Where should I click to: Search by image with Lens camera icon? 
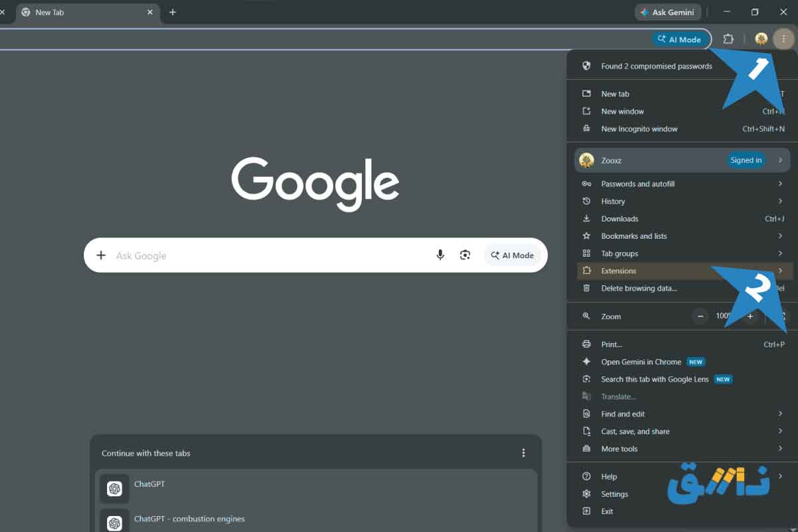pyautogui.click(x=465, y=255)
